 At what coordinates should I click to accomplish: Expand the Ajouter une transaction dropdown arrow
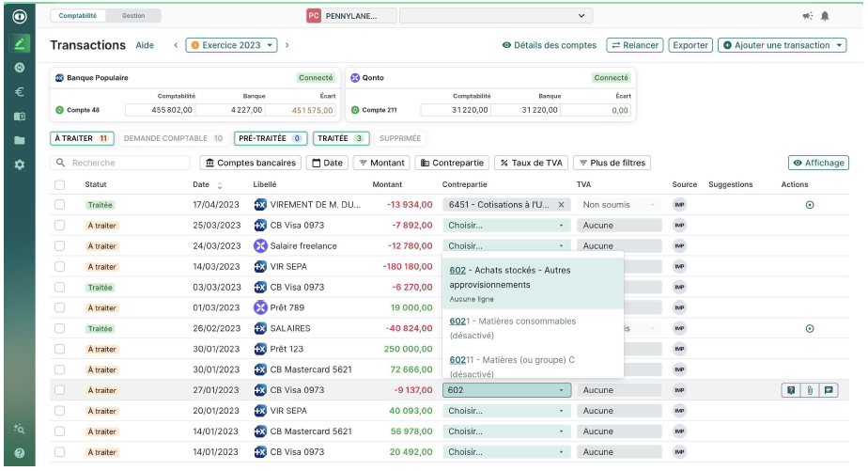tap(839, 45)
